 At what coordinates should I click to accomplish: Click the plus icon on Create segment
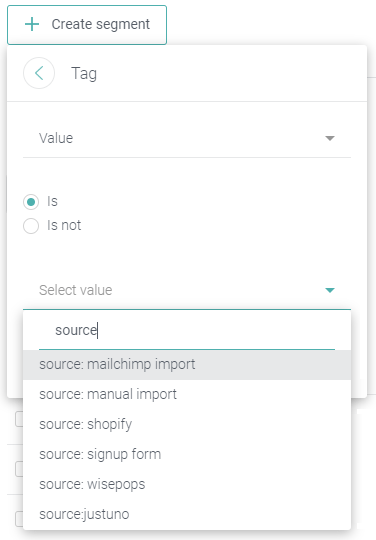[32, 24]
